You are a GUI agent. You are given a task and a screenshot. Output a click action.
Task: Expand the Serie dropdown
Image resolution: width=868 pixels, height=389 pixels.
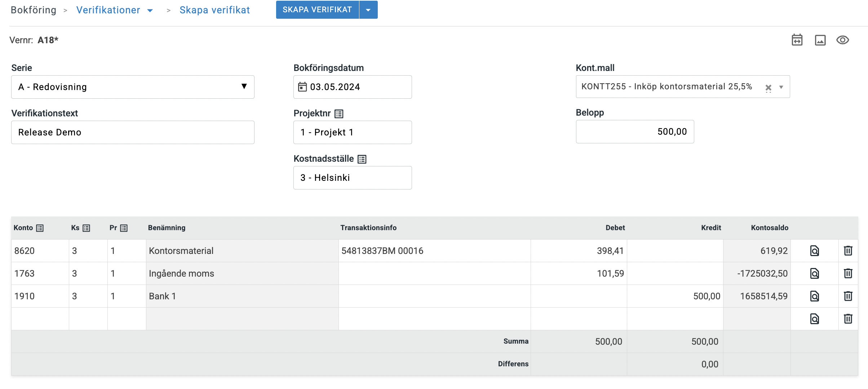click(x=244, y=86)
